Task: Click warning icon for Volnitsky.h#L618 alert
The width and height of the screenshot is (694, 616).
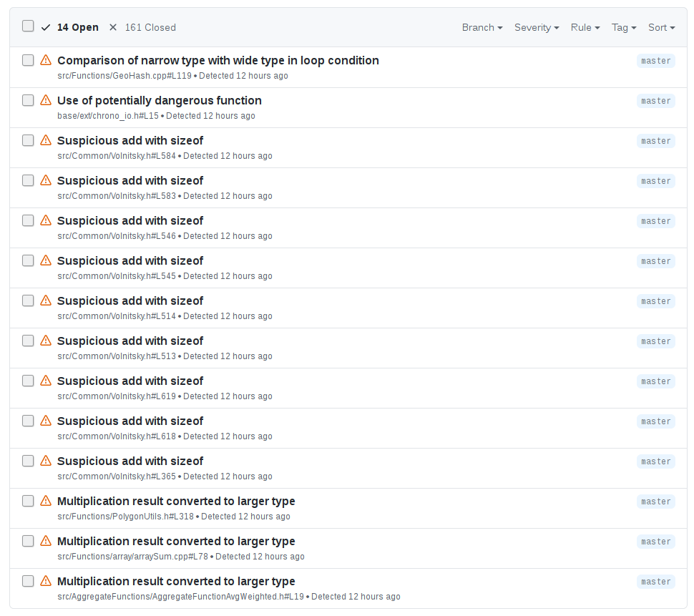Action: 46,421
